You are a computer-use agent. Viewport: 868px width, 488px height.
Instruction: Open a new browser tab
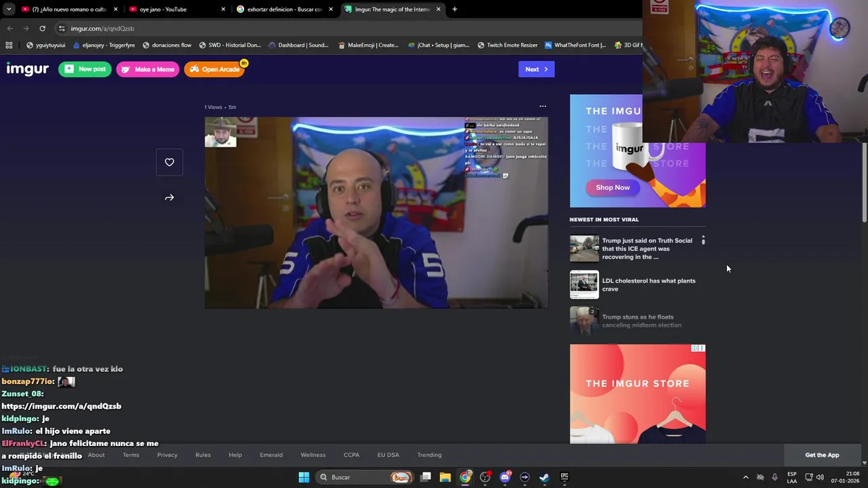click(x=454, y=9)
